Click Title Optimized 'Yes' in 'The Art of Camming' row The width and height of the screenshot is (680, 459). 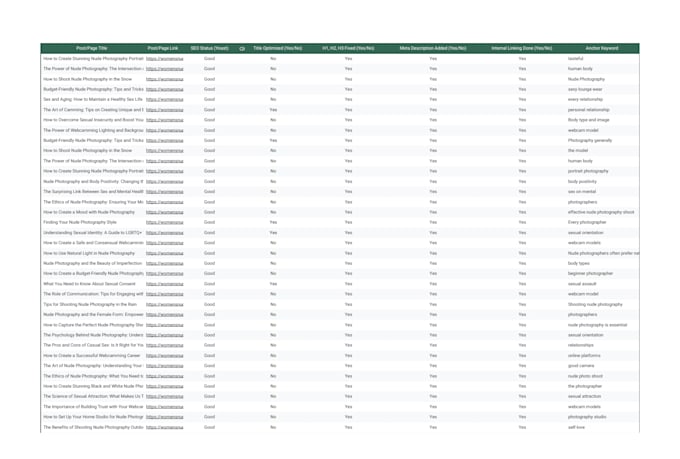273,110
